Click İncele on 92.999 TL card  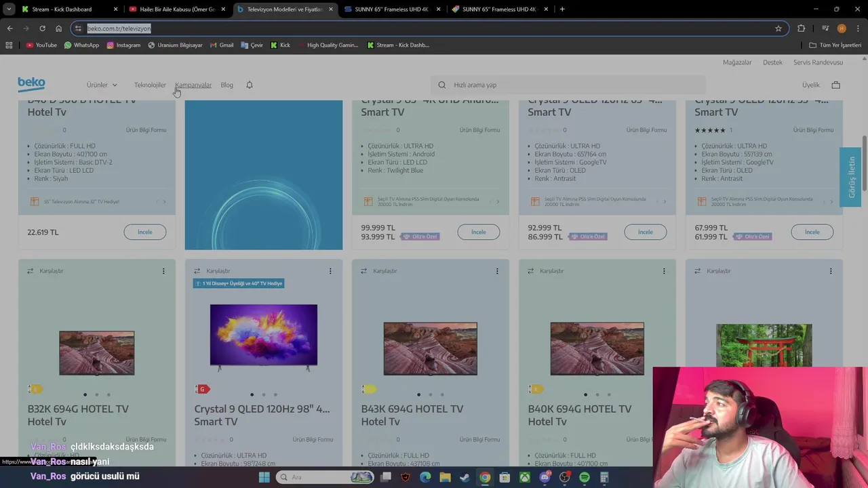click(646, 232)
